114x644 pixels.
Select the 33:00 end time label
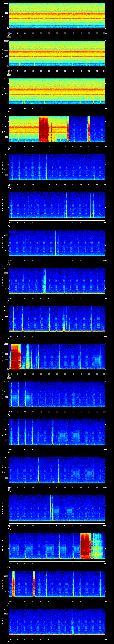105,412
